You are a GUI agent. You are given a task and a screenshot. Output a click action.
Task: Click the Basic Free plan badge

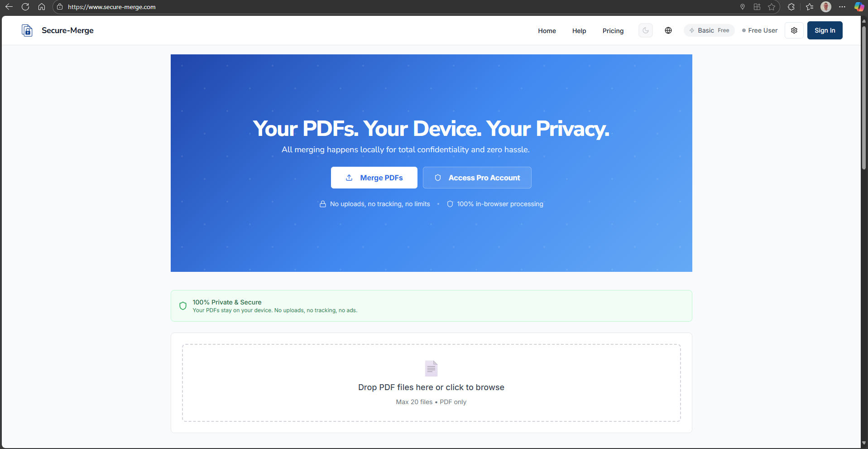(709, 30)
